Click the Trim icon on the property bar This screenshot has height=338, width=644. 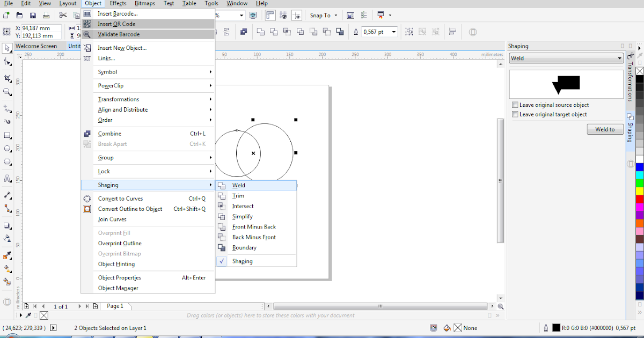(274, 32)
